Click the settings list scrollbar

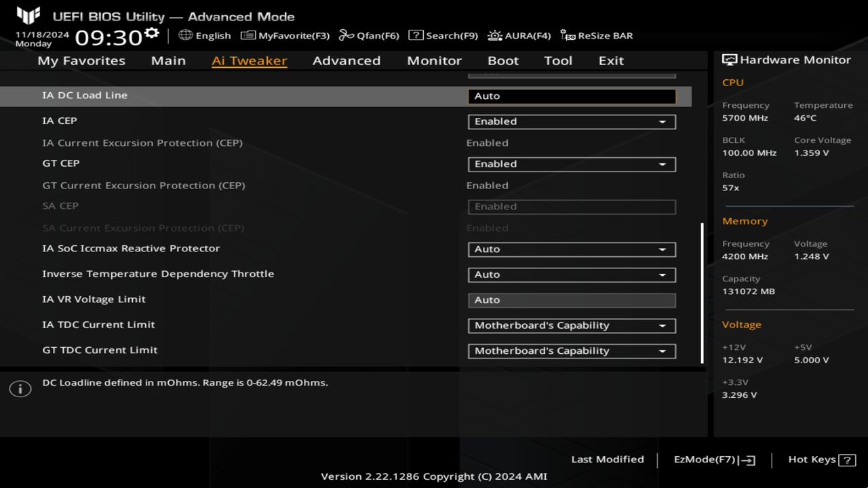point(702,293)
